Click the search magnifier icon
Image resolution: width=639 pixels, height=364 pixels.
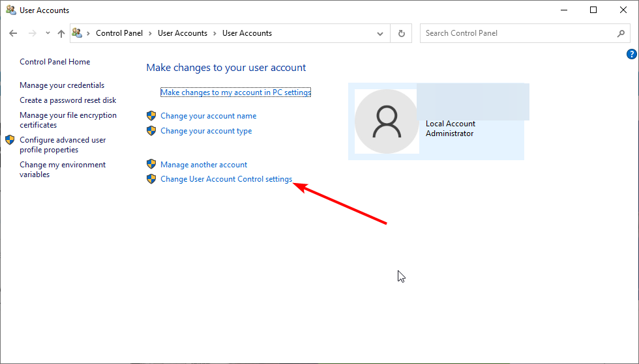click(x=621, y=33)
